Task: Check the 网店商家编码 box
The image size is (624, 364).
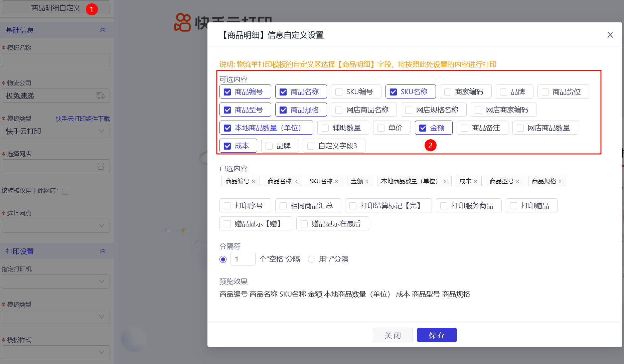Action: pyautogui.click(x=479, y=110)
